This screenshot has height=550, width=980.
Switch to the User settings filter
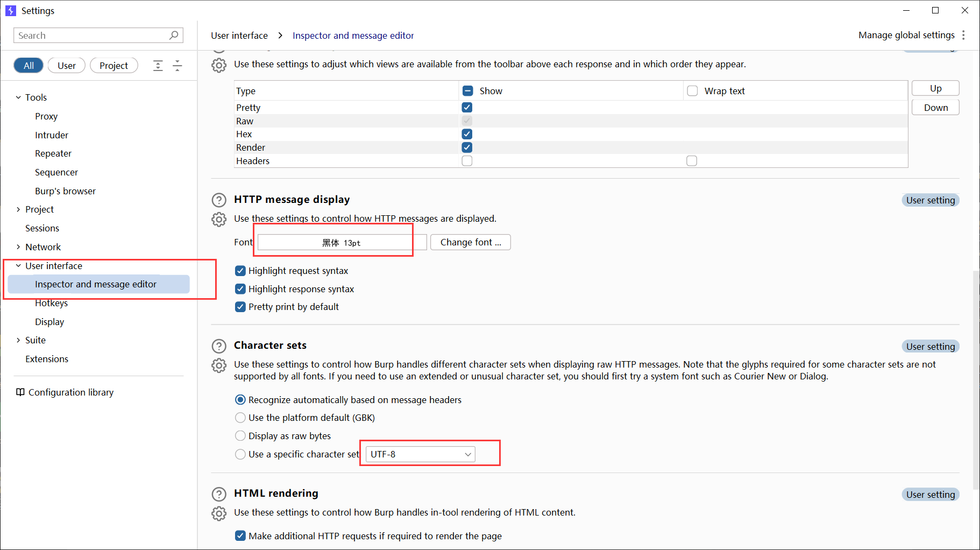coord(67,66)
